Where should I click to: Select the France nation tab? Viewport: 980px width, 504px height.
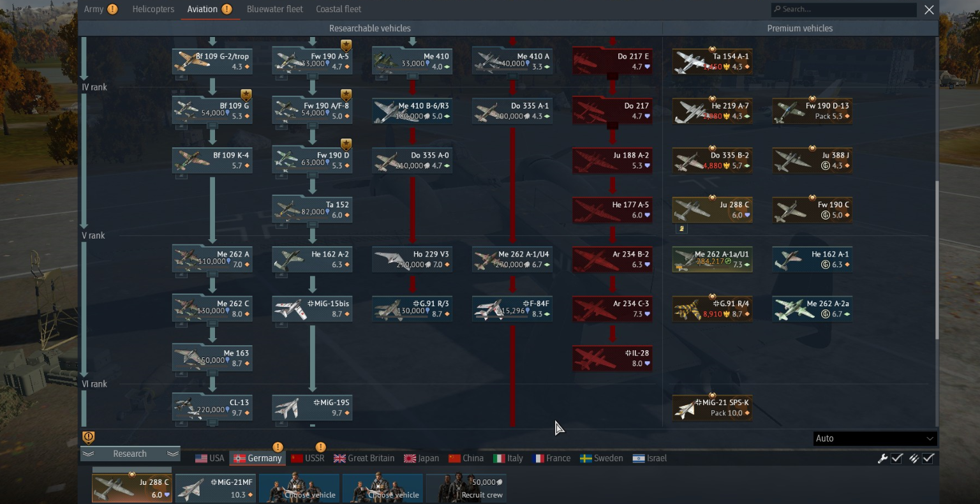click(x=552, y=458)
